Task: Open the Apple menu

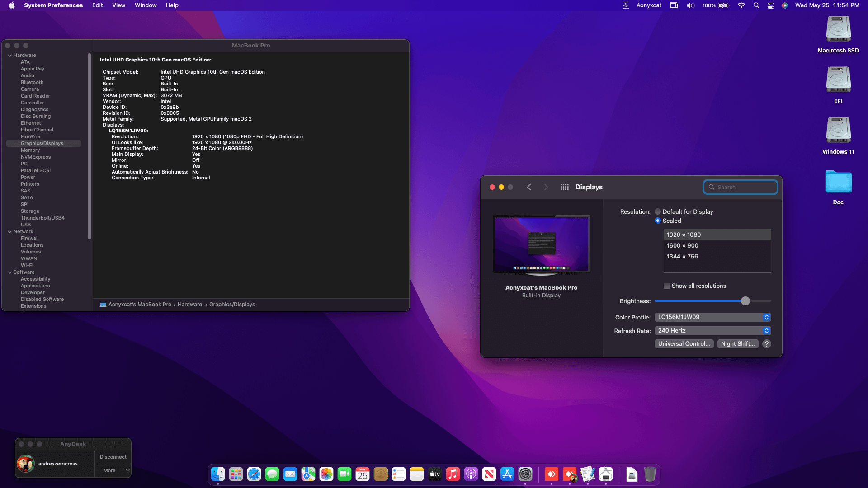Action: (x=12, y=5)
